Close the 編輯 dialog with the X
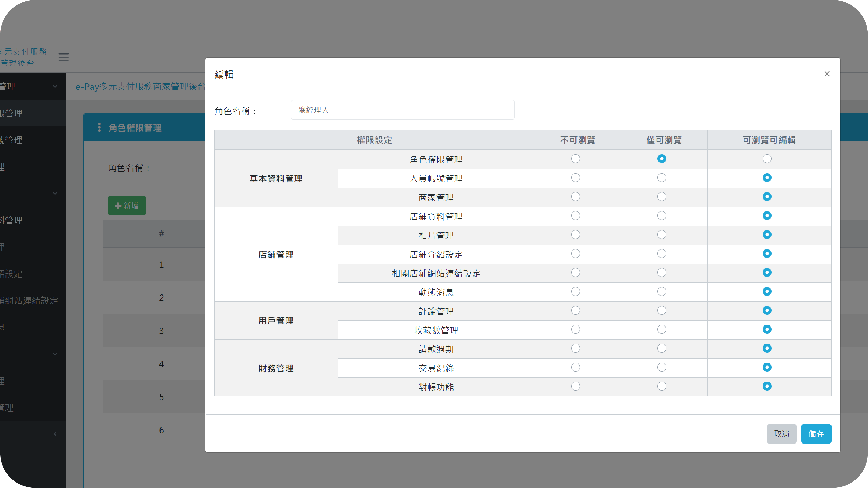The height and width of the screenshot is (488, 868). (x=827, y=74)
